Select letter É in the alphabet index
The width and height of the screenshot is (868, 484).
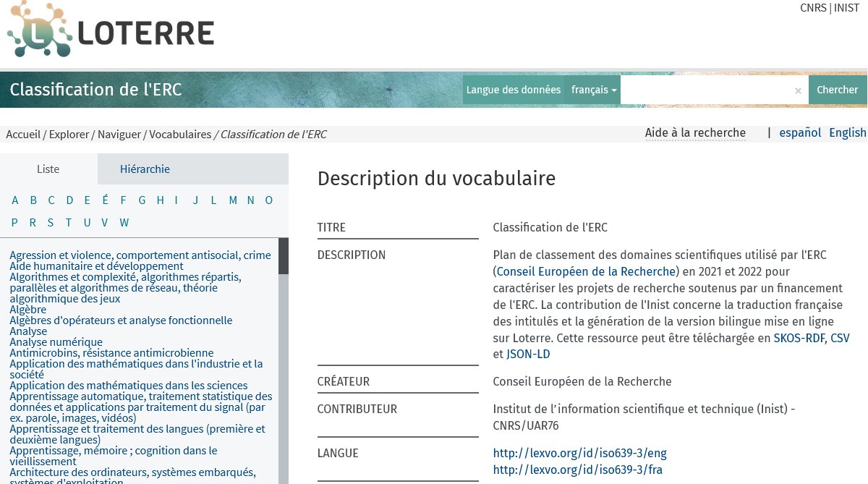pos(105,200)
